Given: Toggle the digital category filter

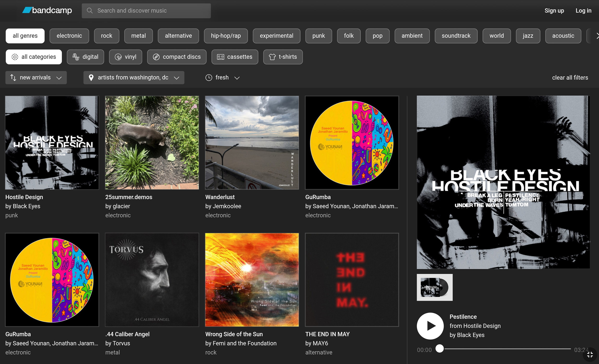Looking at the screenshot, I should (x=85, y=57).
